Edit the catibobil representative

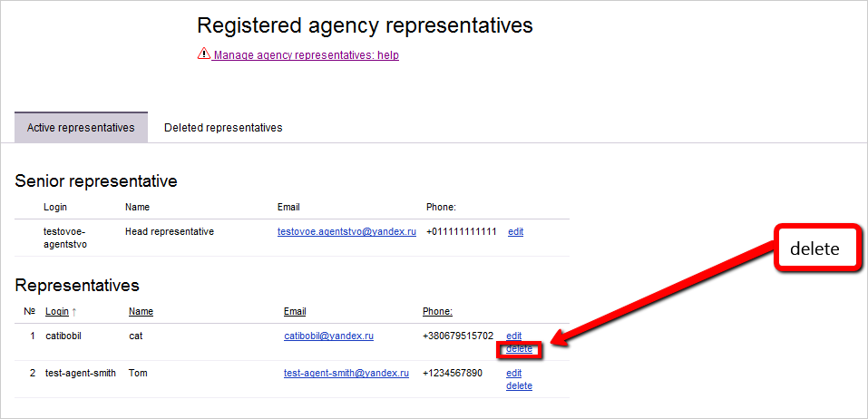513,336
